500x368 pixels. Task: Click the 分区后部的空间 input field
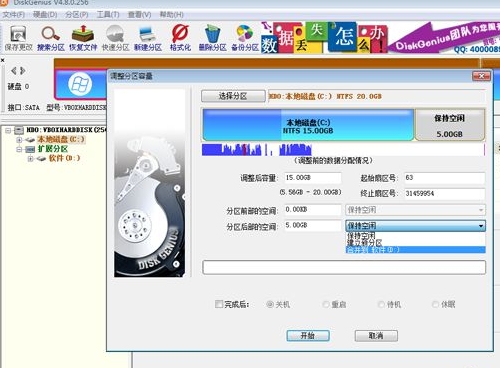click(313, 226)
